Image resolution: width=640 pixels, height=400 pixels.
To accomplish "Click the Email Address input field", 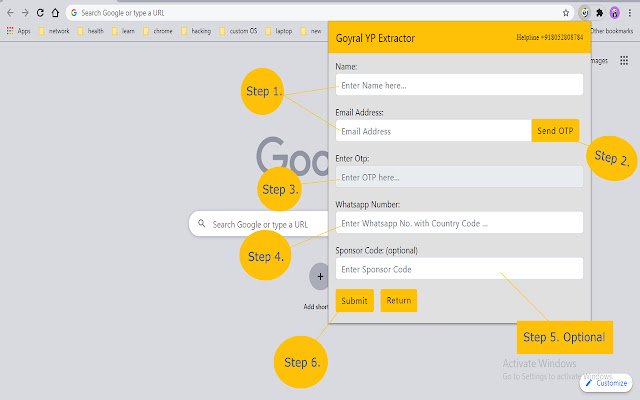I will pyautogui.click(x=433, y=131).
